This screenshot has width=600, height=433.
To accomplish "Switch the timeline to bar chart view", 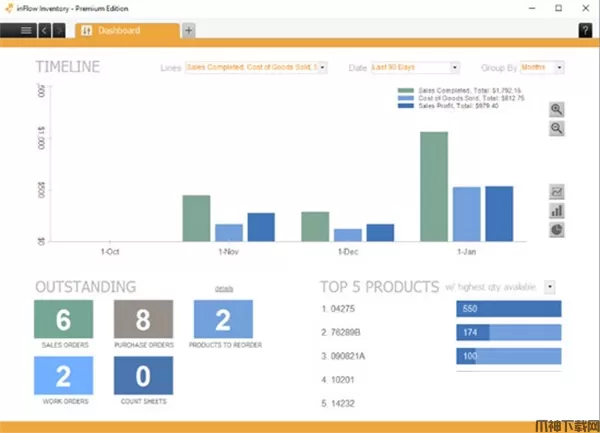I will 557,210.
